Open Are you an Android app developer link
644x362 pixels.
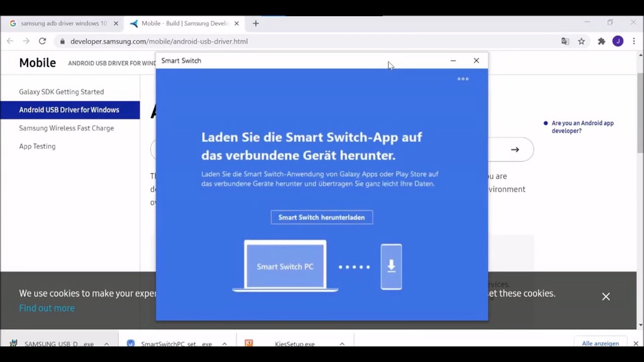(583, 127)
